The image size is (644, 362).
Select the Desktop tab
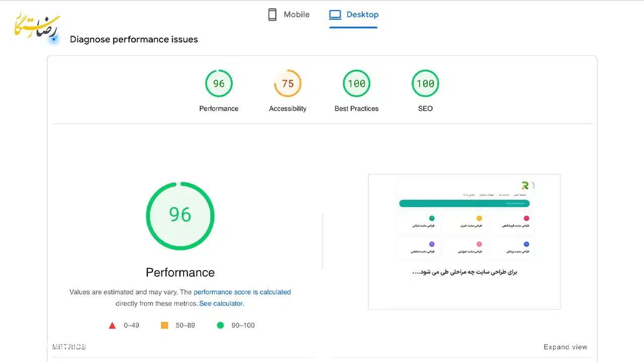click(x=354, y=15)
